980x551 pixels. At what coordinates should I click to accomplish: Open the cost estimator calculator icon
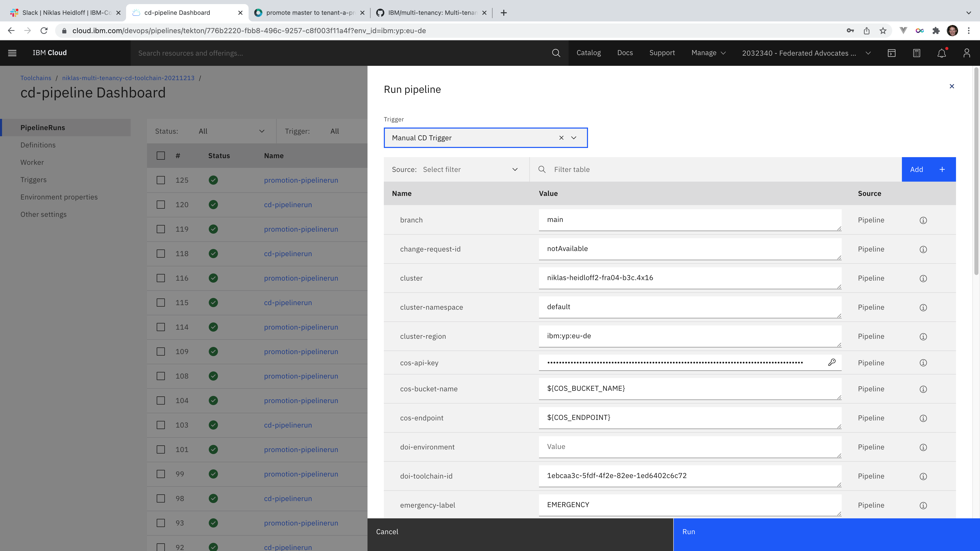(x=916, y=53)
